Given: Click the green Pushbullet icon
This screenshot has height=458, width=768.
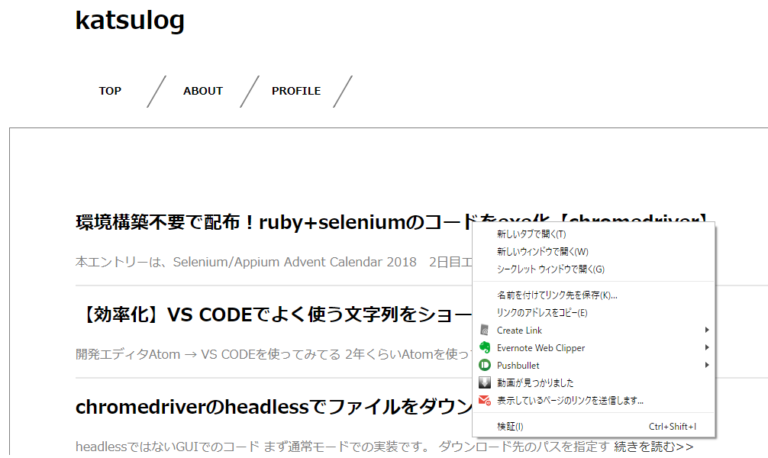Looking at the screenshot, I should (484, 365).
